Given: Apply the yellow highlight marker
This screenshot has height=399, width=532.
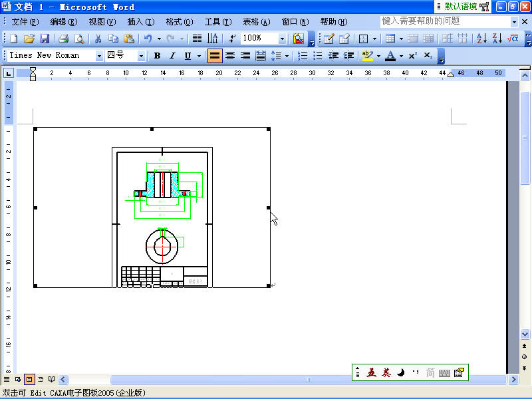Looking at the screenshot, I should tap(368, 56).
